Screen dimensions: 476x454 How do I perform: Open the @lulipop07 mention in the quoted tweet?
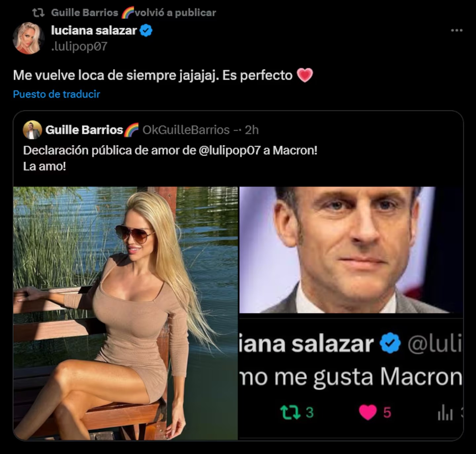click(x=230, y=150)
